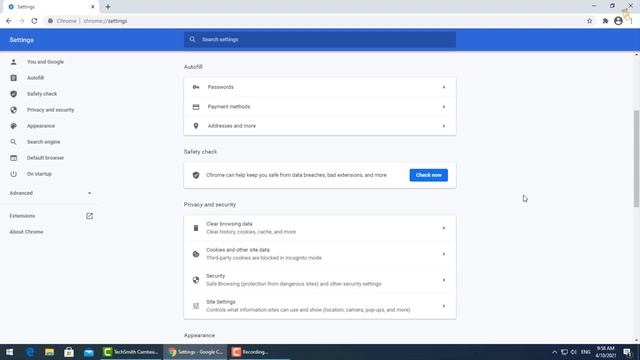Select Autofill in the sidebar menu
This screenshot has width=640, height=360.
36,78
